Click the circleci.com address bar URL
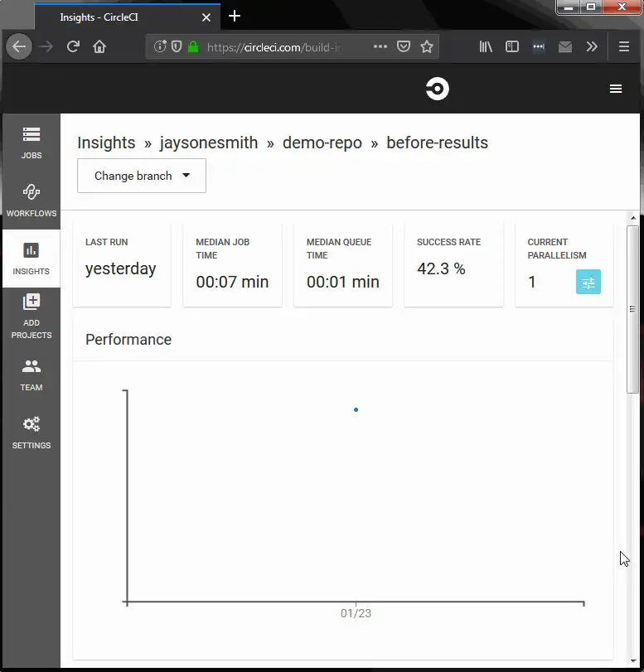Image resolution: width=644 pixels, height=672 pixels. pos(274,47)
